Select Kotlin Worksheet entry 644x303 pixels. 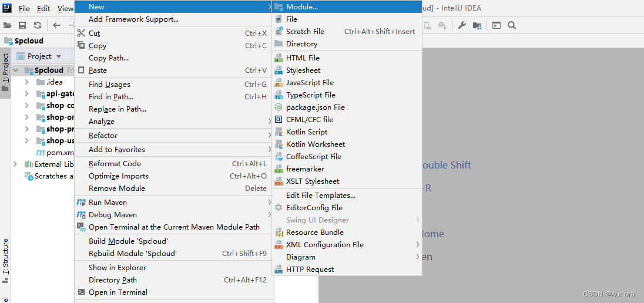[347, 144]
